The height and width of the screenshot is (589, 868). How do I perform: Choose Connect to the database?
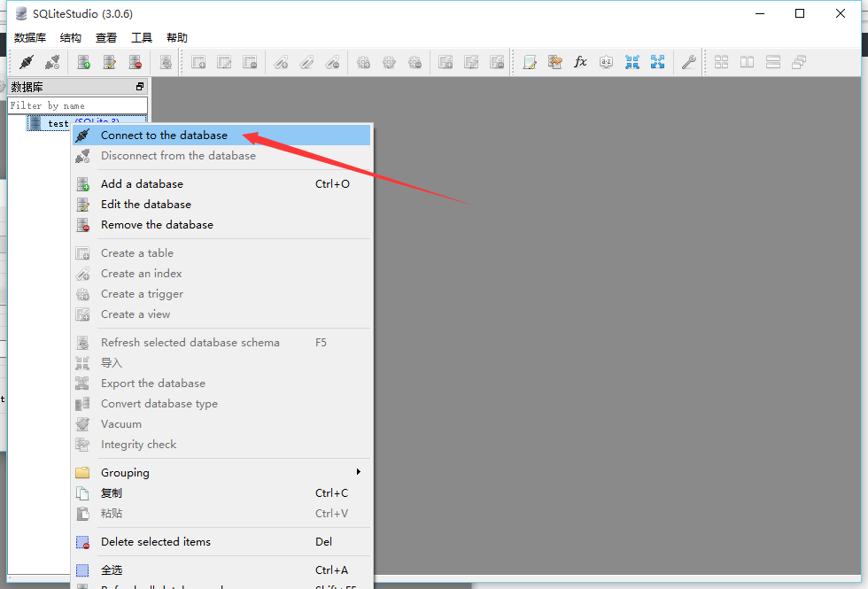click(x=221, y=135)
